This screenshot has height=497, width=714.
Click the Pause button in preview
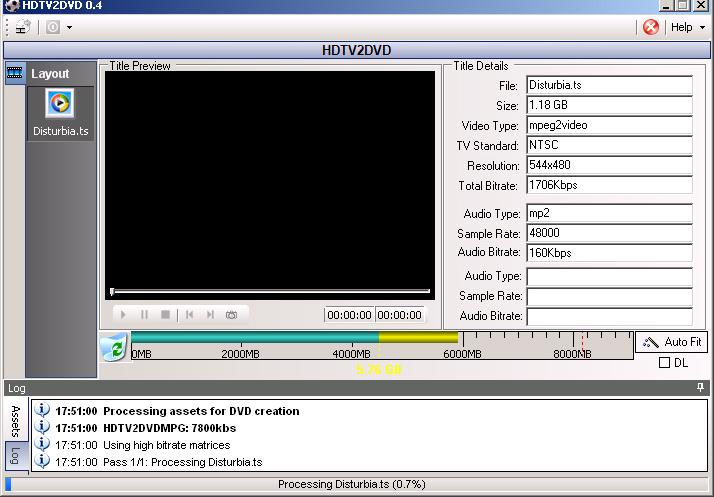[x=144, y=314]
